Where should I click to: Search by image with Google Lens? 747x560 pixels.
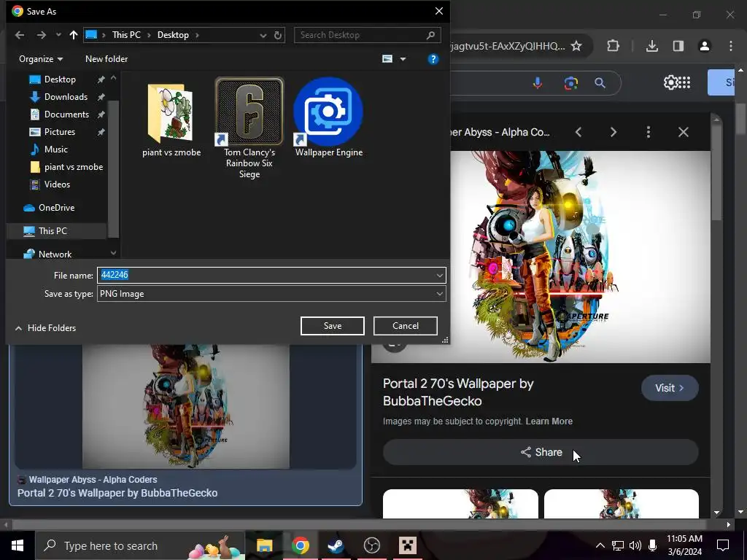click(570, 83)
